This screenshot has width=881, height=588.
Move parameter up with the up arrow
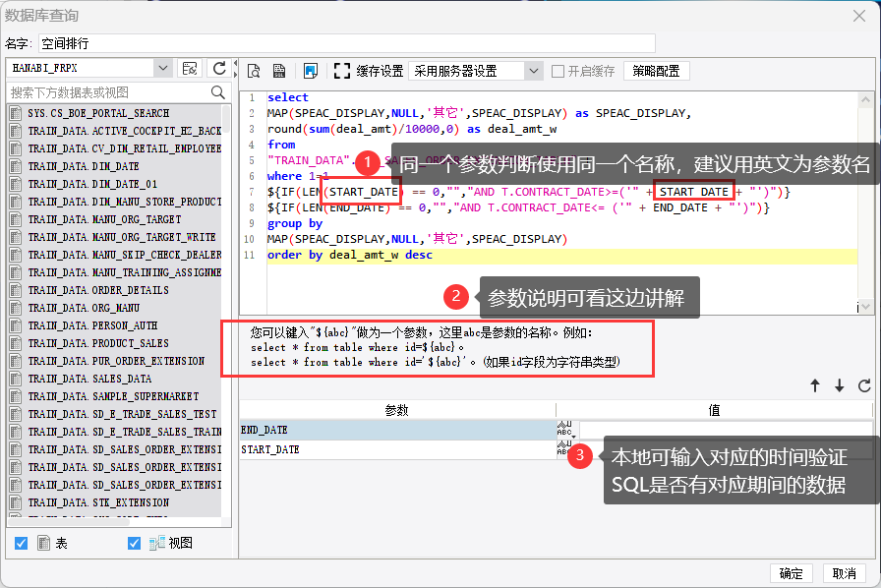point(815,385)
